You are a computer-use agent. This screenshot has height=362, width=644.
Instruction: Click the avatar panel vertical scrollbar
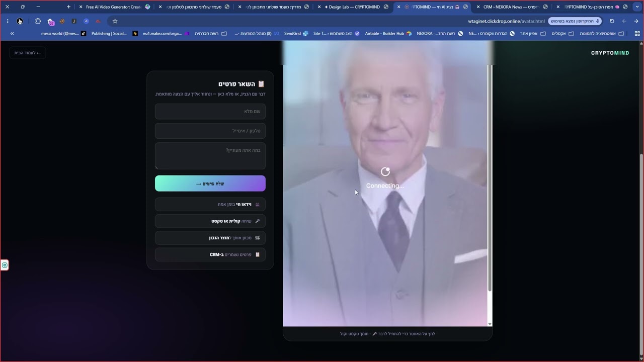pyautogui.click(x=490, y=177)
